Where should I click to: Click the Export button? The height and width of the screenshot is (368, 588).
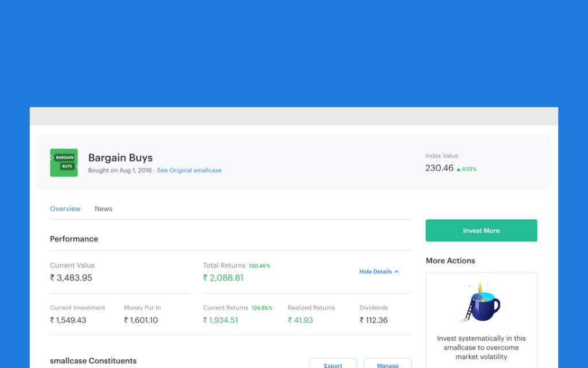tap(333, 365)
